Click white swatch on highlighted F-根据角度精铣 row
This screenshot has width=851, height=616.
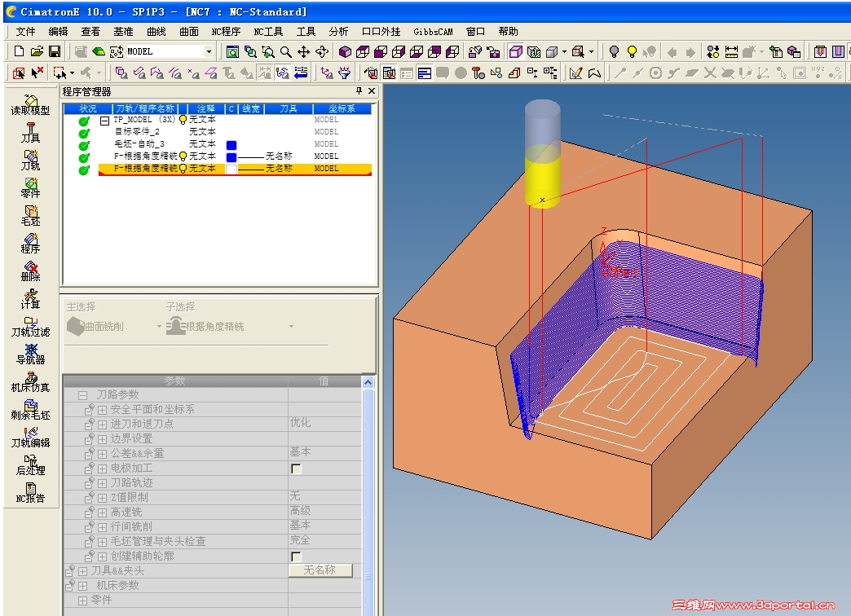click(x=231, y=169)
